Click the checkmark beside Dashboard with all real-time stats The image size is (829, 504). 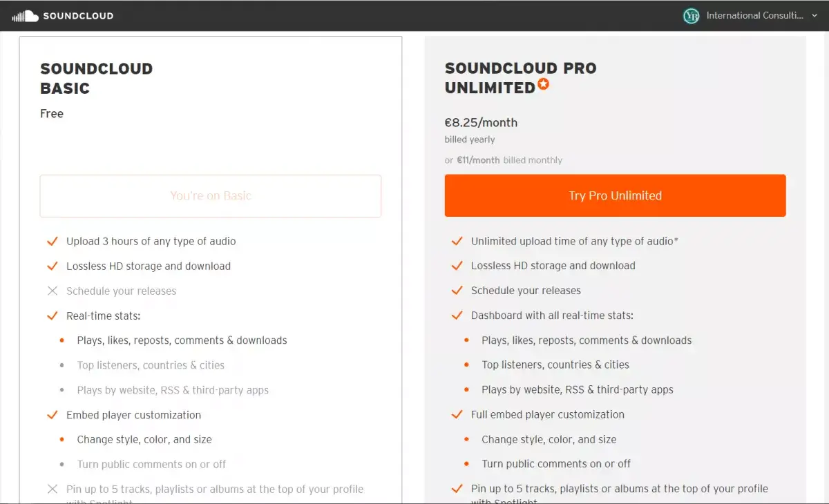(457, 316)
